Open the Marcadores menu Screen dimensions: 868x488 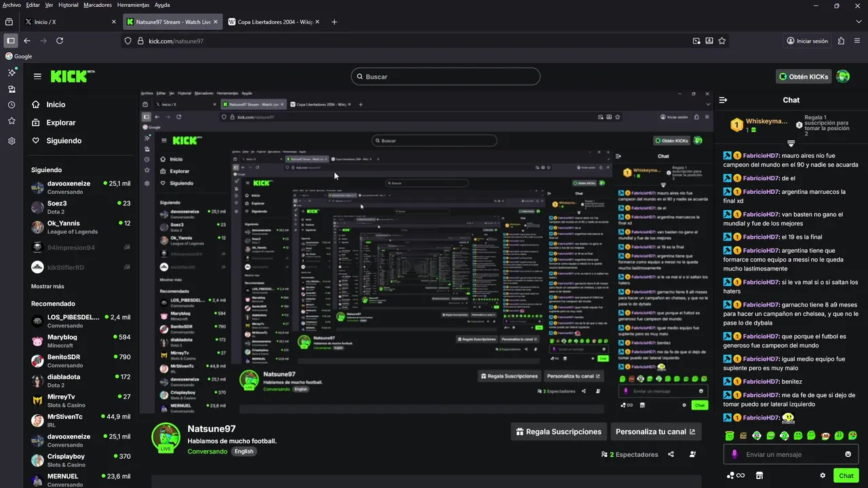(98, 5)
